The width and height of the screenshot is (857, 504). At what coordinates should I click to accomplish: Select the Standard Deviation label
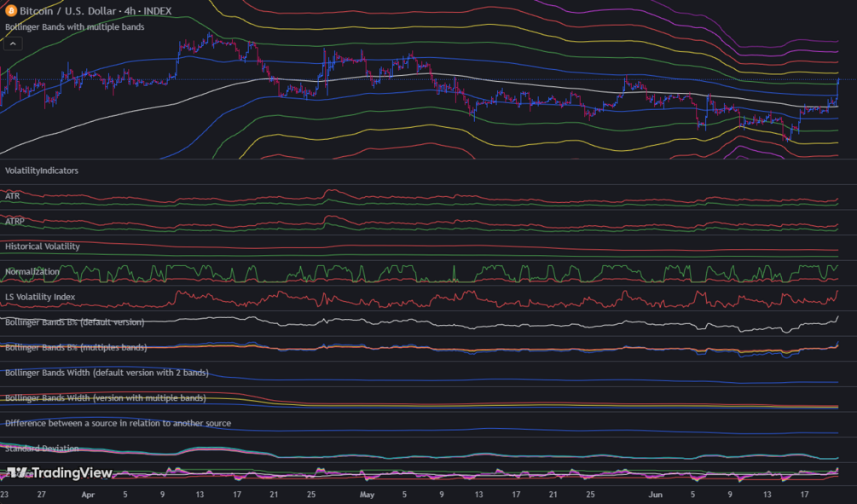(x=42, y=449)
